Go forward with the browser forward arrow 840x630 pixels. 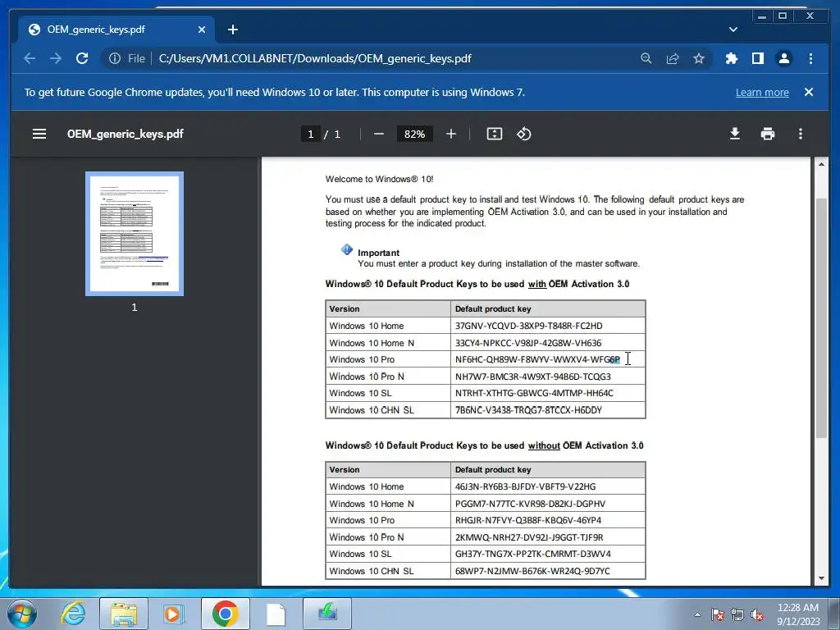click(56, 58)
